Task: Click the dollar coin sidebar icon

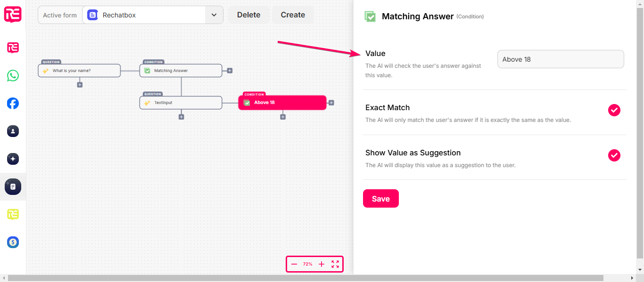Action: pyautogui.click(x=13, y=242)
